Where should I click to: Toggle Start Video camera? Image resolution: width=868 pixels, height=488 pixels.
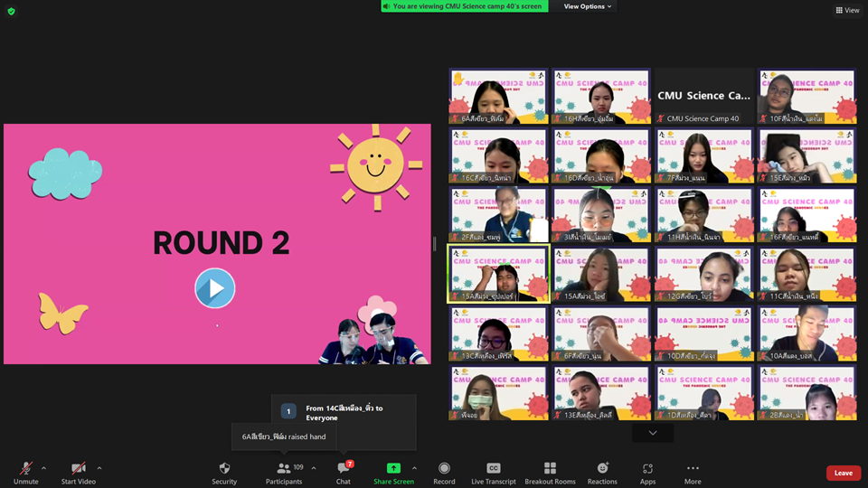pos(79,472)
